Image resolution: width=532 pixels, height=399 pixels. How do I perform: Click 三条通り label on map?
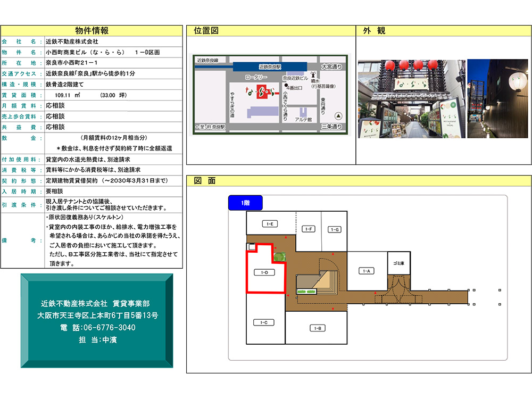click(331, 127)
